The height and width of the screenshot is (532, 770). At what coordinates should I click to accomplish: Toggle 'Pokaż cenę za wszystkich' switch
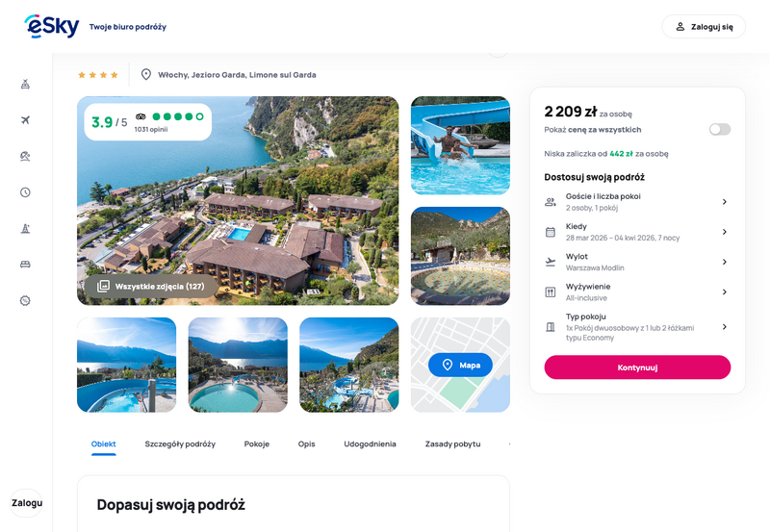(719, 129)
